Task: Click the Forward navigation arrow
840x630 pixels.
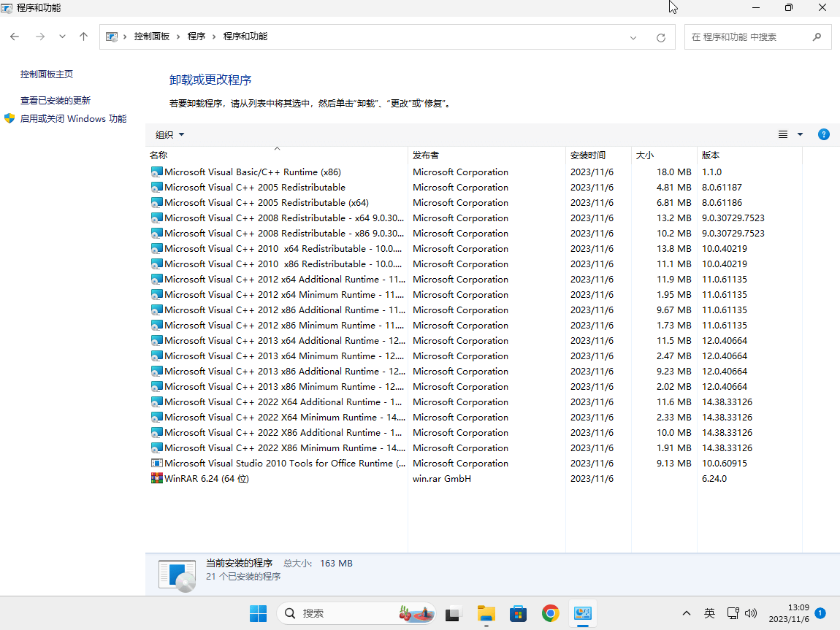Action: pos(40,37)
